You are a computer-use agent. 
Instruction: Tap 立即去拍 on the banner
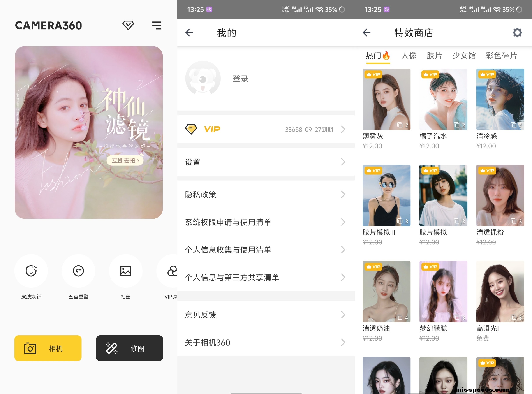point(125,160)
